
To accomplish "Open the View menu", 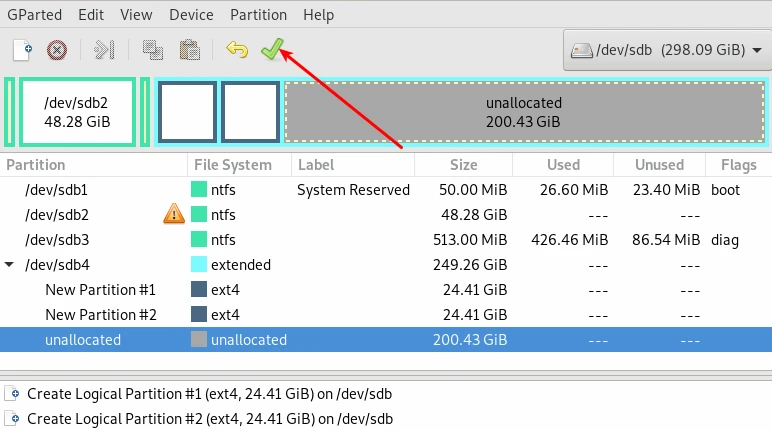I will click(x=136, y=15).
